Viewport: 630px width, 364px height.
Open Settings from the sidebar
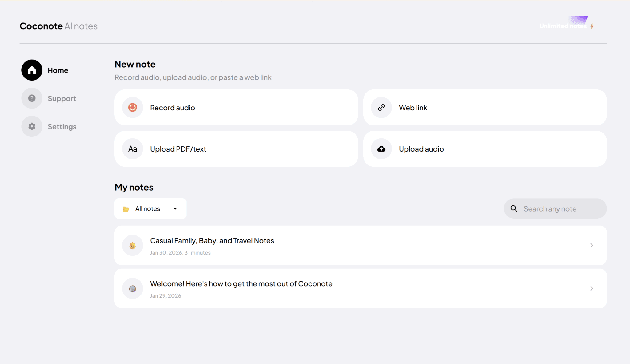62,127
